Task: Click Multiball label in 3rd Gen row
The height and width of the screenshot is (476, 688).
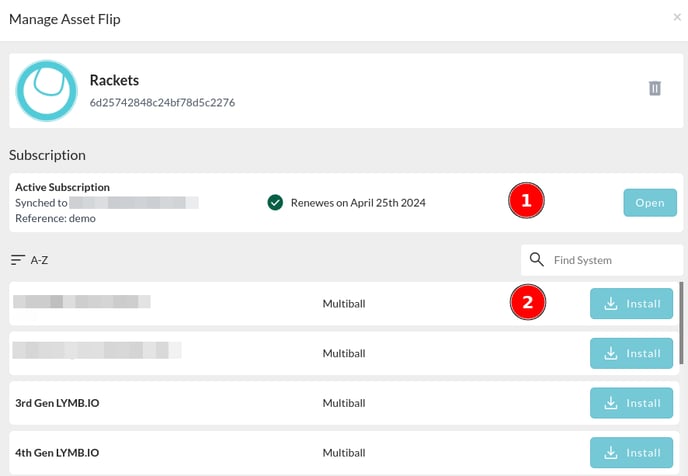Action: (344, 403)
